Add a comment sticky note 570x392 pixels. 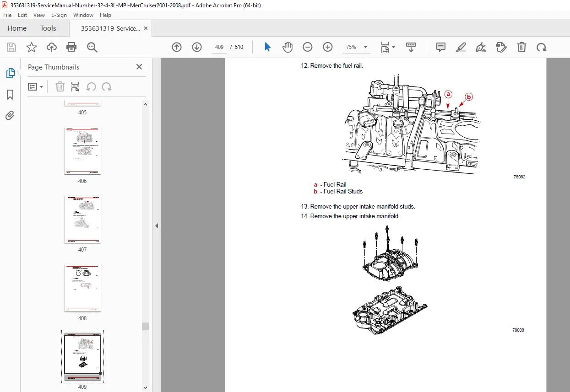coord(441,47)
